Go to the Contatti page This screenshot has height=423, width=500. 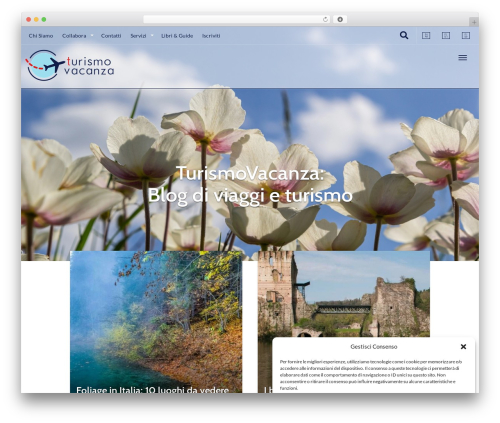(x=111, y=36)
